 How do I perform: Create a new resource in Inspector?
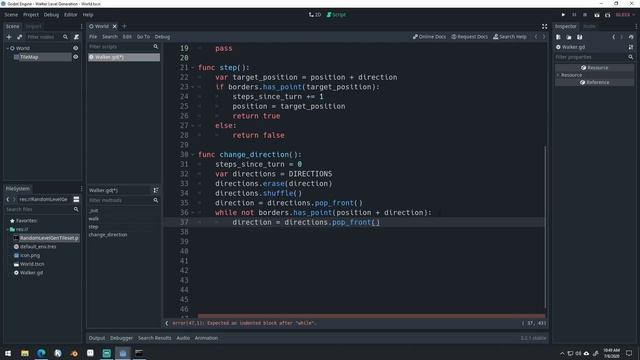click(558, 37)
